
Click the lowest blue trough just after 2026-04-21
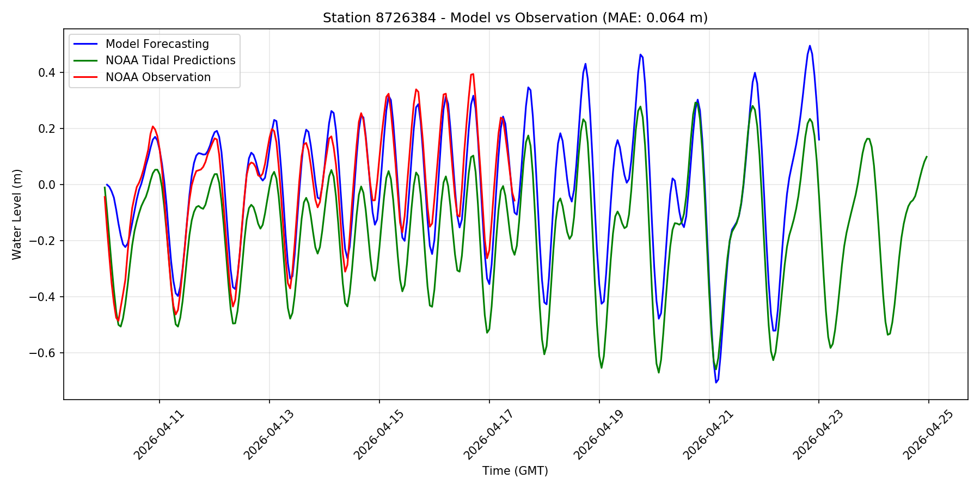pyautogui.click(x=716, y=382)
